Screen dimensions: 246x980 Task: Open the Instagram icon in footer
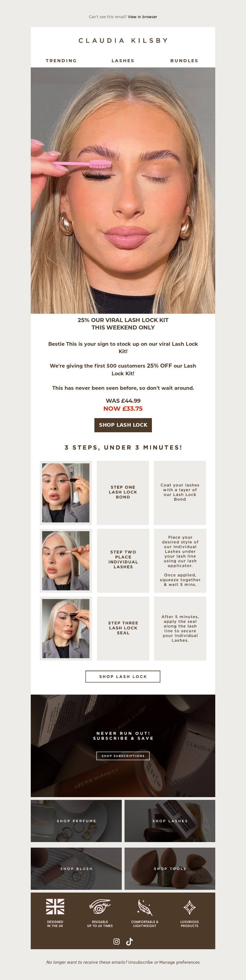[x=116, y=941]
